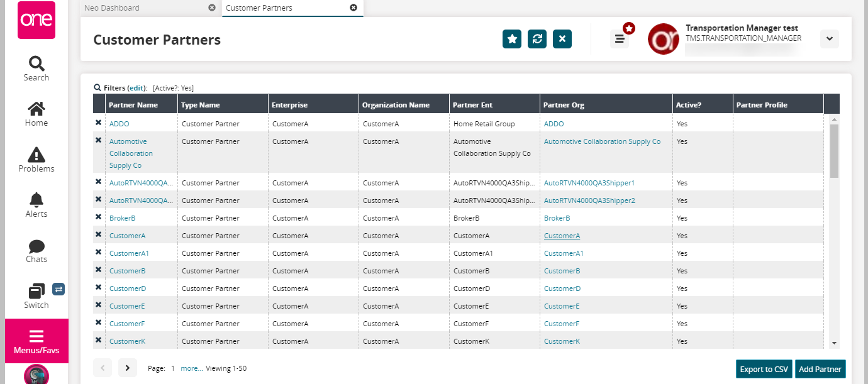Open the hamburger list menu in header
The image size is (868, 384).
pyautogui.click(x=620, y=39)
